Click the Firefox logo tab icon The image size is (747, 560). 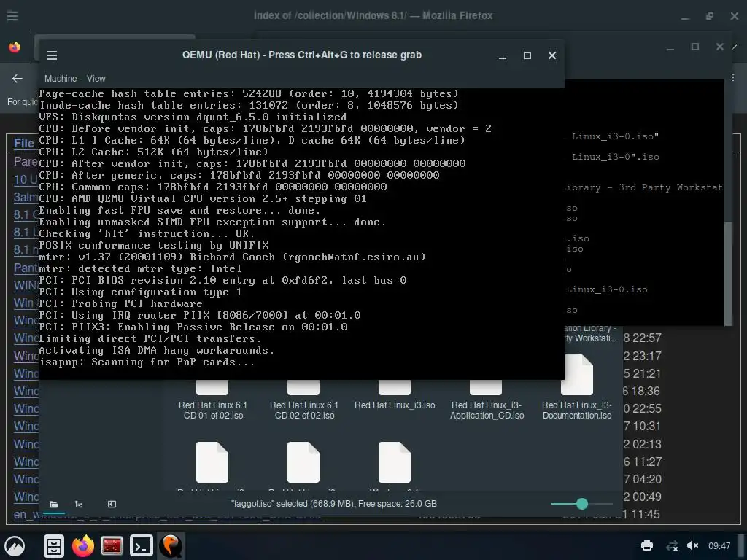tap(15, 47)
